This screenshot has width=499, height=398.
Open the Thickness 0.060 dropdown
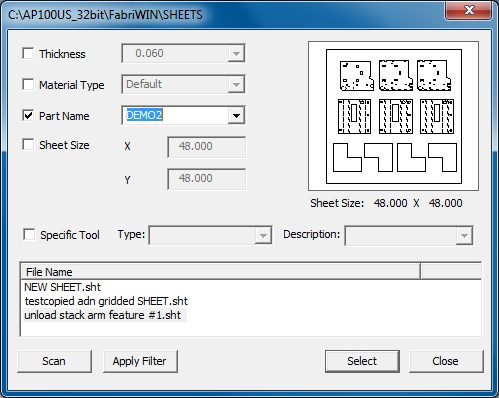pos(236,53)
